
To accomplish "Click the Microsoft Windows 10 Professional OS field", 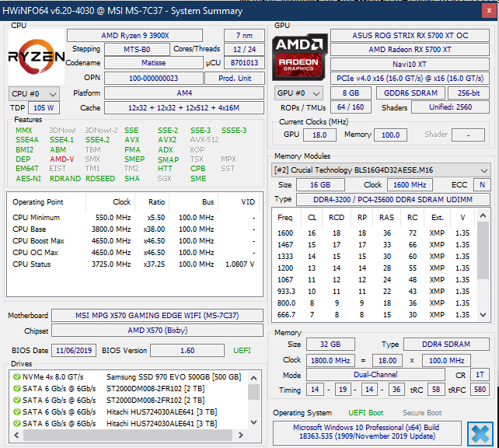I will click(367, 432).
